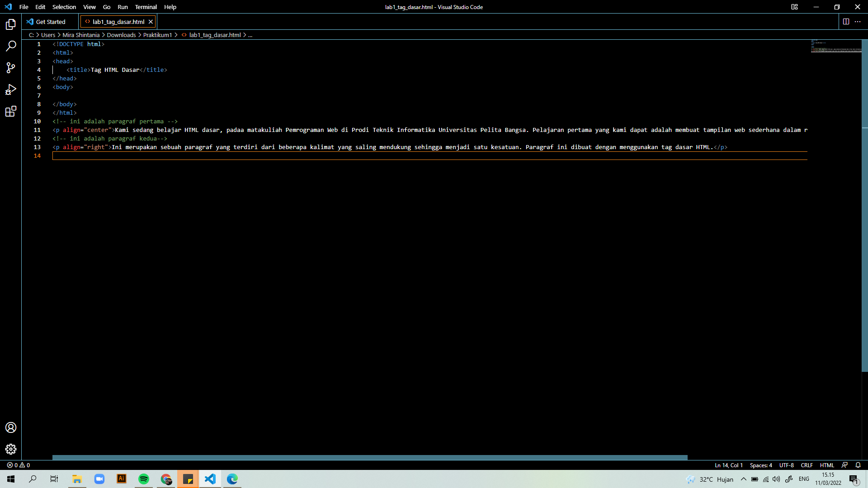Select HTML language mode in status bar
868x488 pixels.
pyautogui.click(x=827, y=465)
